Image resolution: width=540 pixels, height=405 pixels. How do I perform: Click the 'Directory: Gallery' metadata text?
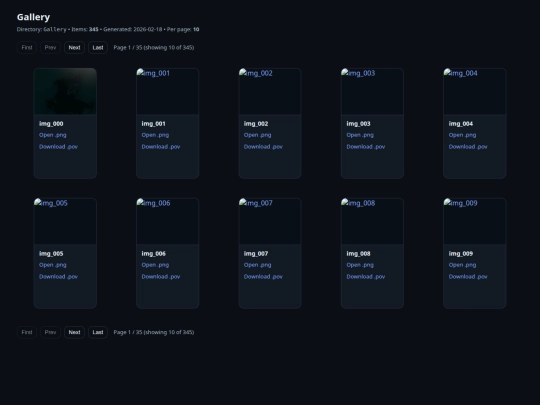(x=42, y=29)
